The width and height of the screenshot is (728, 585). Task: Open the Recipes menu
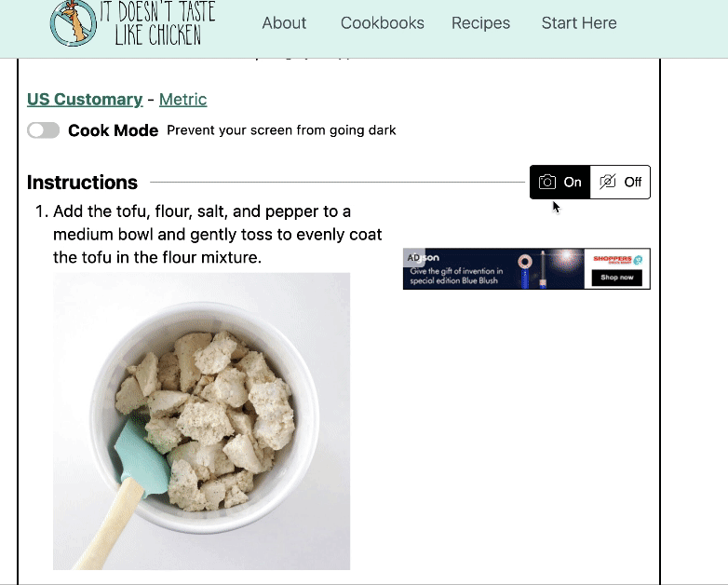(x=480, y=22)
